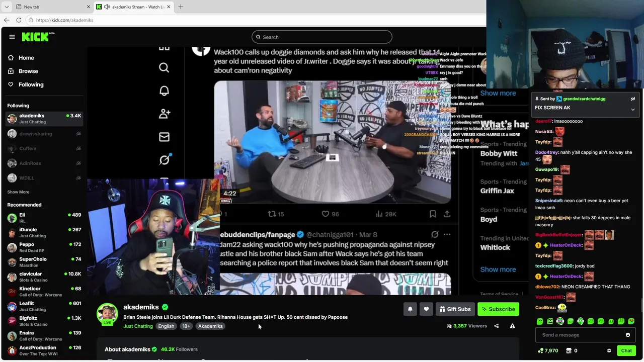The width and height of the screenshot is (644, 362).
Task: Open recommended channel clavicular
Action: click(44, 277)
